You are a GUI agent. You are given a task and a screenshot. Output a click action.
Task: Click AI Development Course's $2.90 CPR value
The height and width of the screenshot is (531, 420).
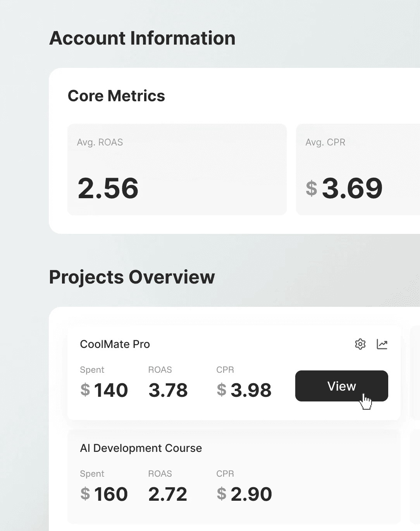(244, 494)
